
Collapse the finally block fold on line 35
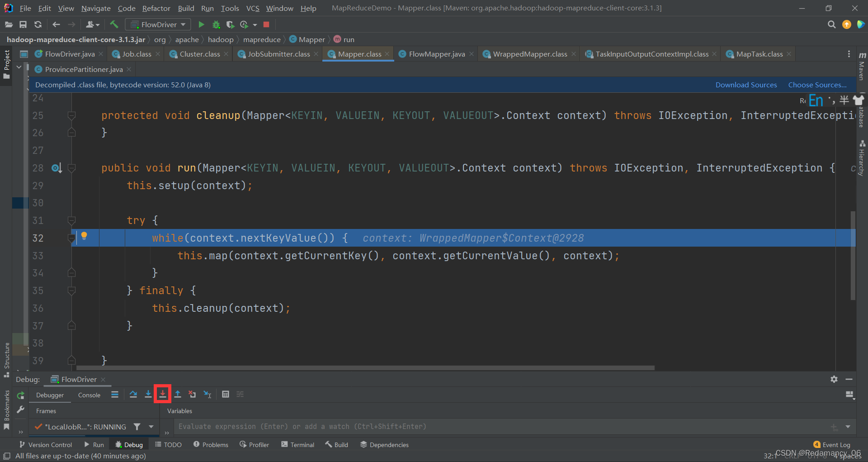pyautogui.click(x=71, y=291)
